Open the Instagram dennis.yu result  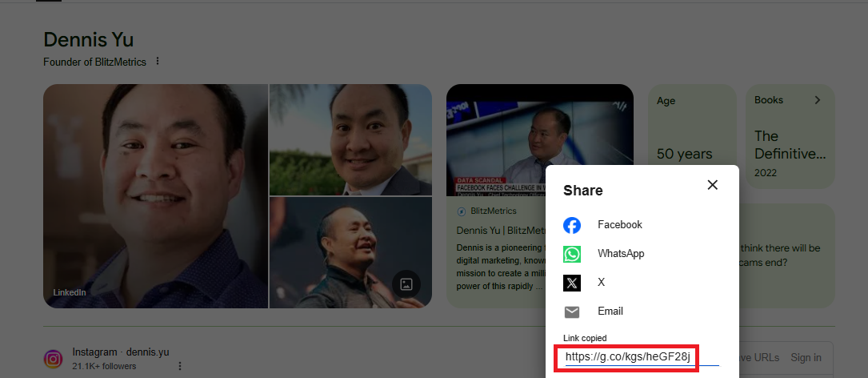(121, 352)
